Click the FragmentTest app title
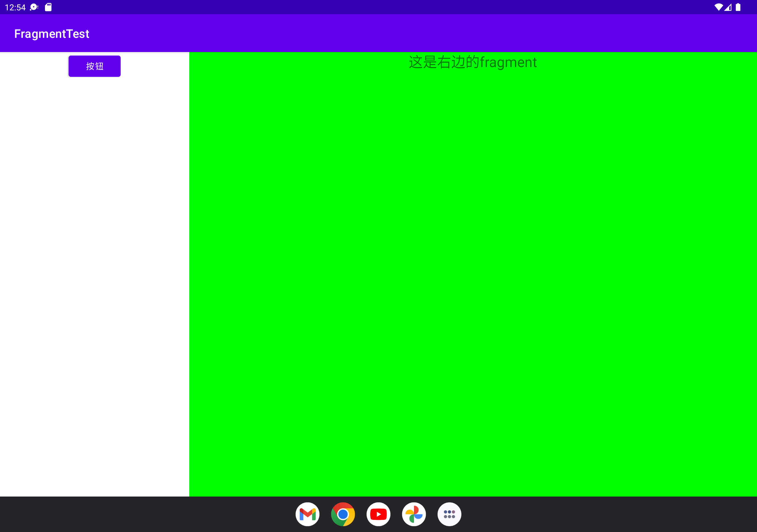Viewport: 757px width, 532px height. coord(52,34)
